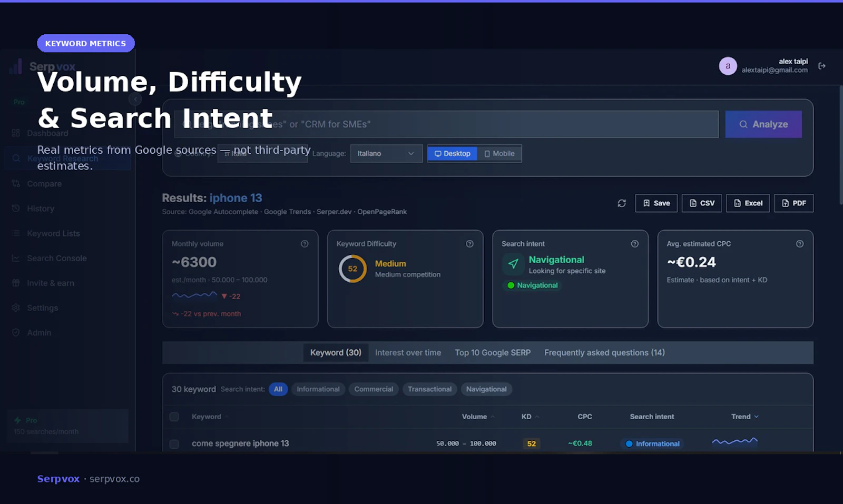Click the Informational badge in the first row

[652, 443]
